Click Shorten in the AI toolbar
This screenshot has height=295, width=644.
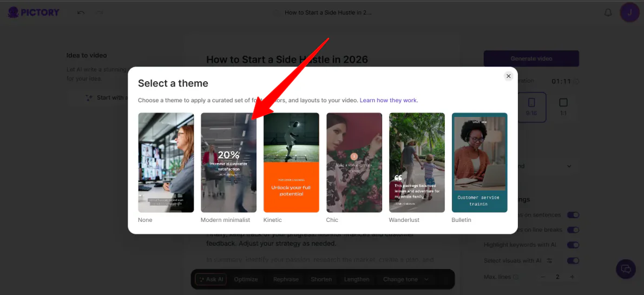click(321, 279)
